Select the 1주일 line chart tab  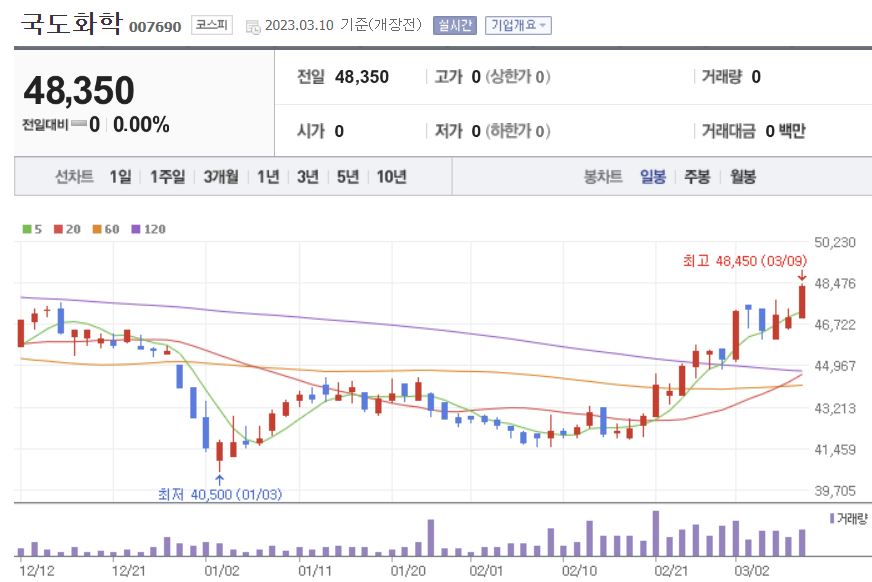pyautogui.click(x=167, y=177)
